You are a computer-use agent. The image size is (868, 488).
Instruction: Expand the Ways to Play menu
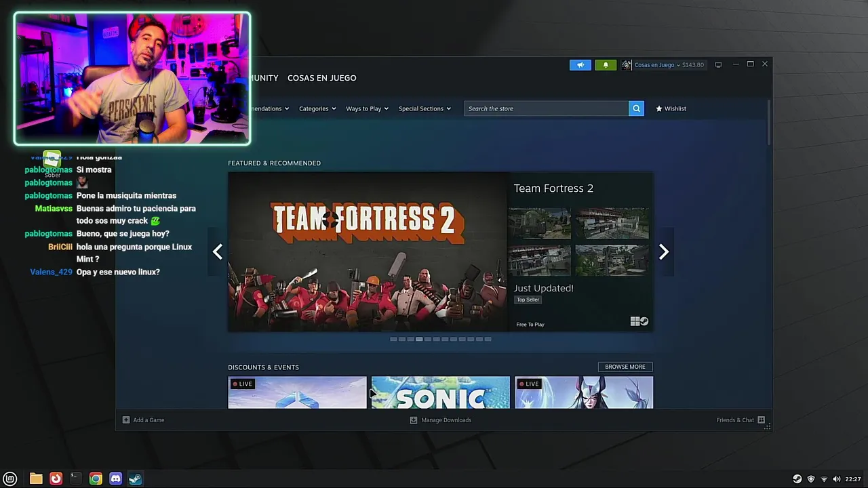[367, 108]
